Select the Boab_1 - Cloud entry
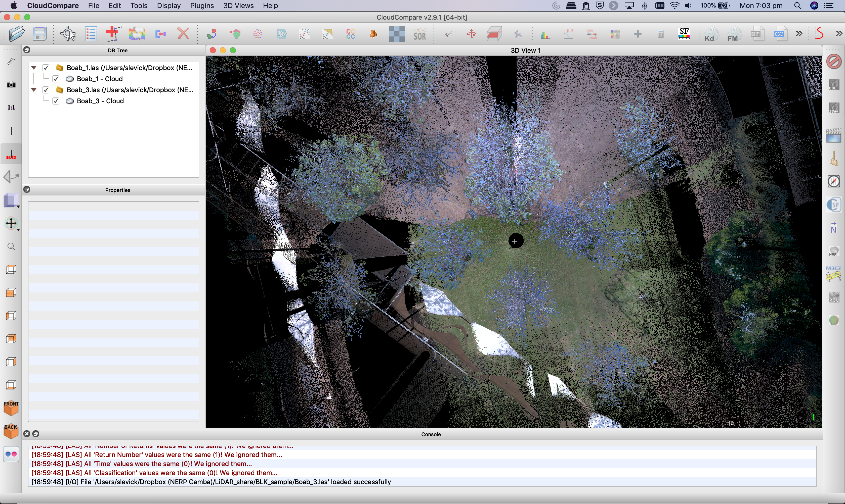 click(100, 79)
